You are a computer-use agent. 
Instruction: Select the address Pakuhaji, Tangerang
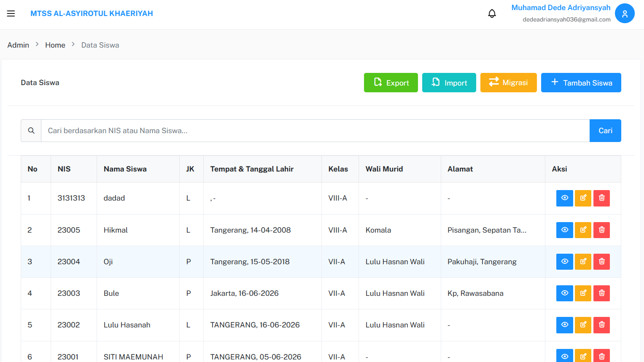tap(482, 262)
